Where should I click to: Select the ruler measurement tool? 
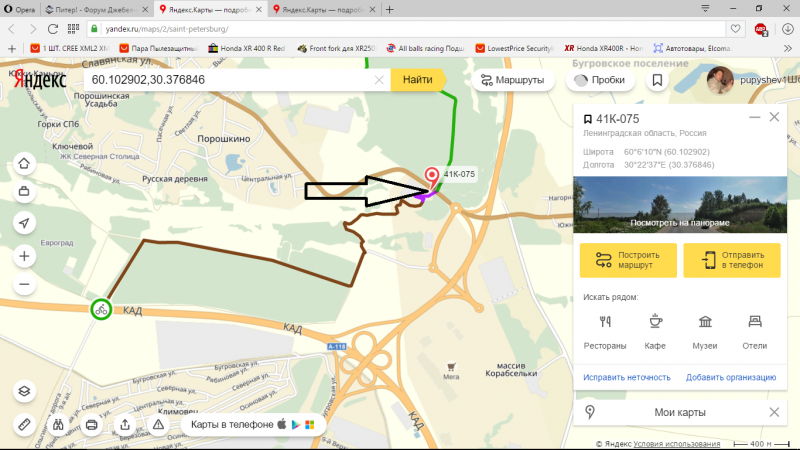click(24, 424)
